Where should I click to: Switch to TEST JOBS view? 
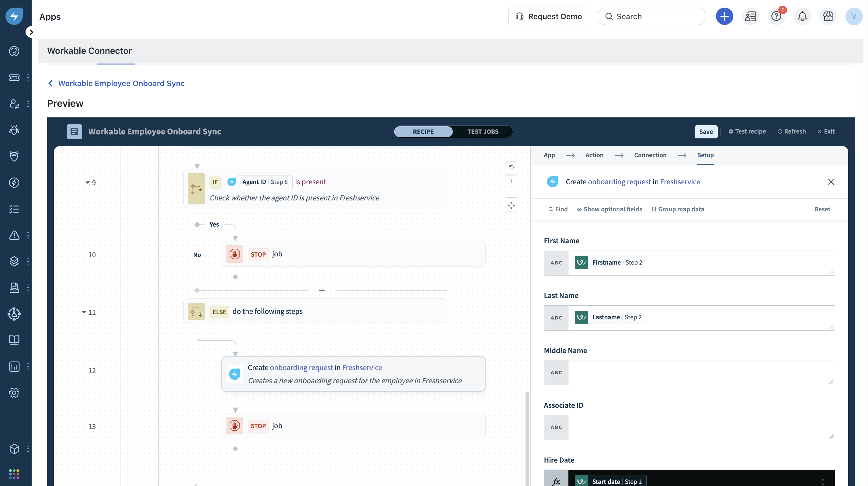pos(483,131)
